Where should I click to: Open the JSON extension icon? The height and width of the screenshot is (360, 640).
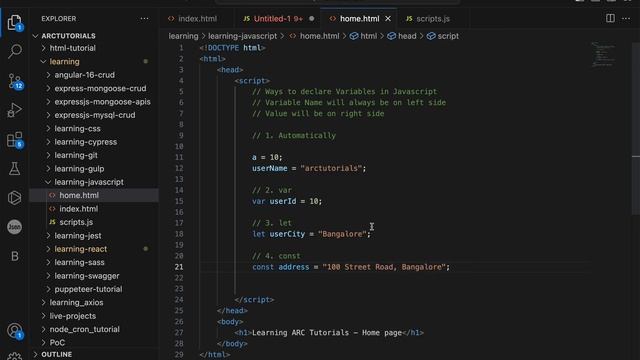coord(14,227)
